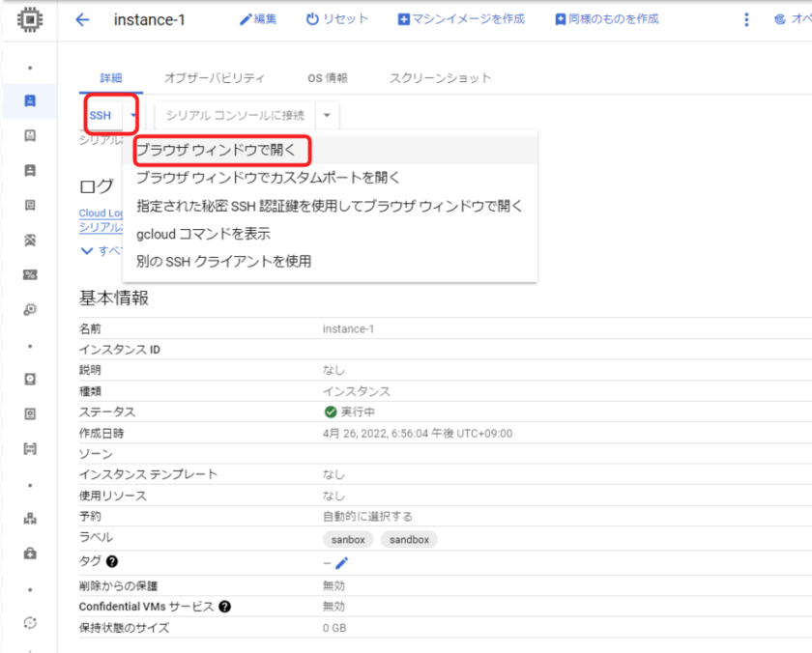The image size is (812, 653).
Task: Click the Compute Engine chip logo
Action: click(30, 19)
